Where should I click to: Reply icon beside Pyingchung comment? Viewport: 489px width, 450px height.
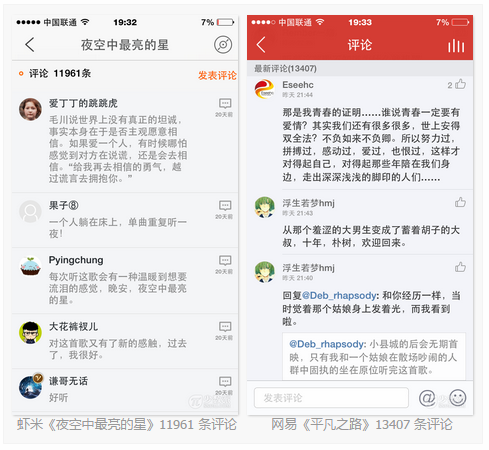point(225,260)
